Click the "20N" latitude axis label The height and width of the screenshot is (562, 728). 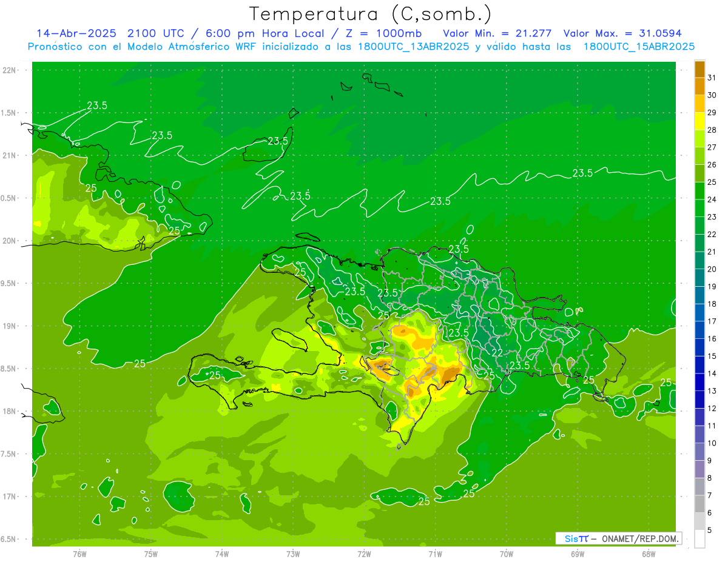(10, 241)
